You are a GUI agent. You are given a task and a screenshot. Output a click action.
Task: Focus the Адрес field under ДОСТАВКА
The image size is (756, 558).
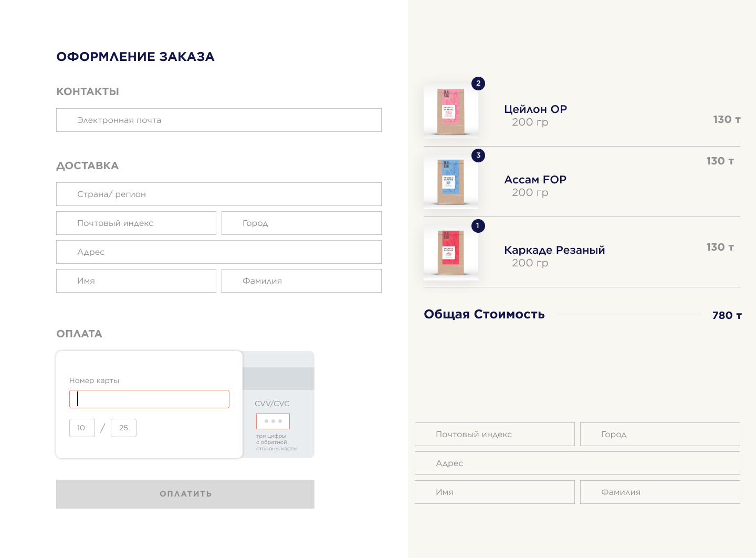click(219, 252)
